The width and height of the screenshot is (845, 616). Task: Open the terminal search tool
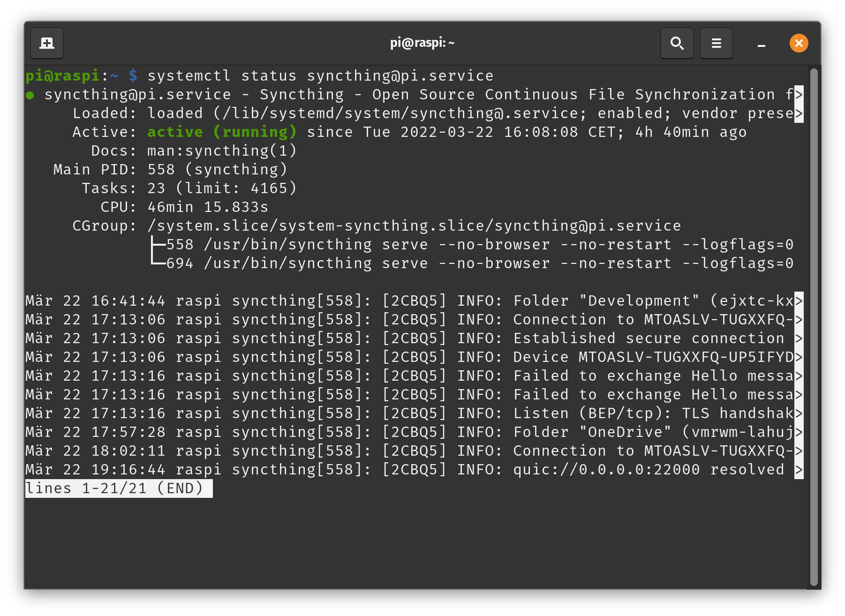(677, 43)
